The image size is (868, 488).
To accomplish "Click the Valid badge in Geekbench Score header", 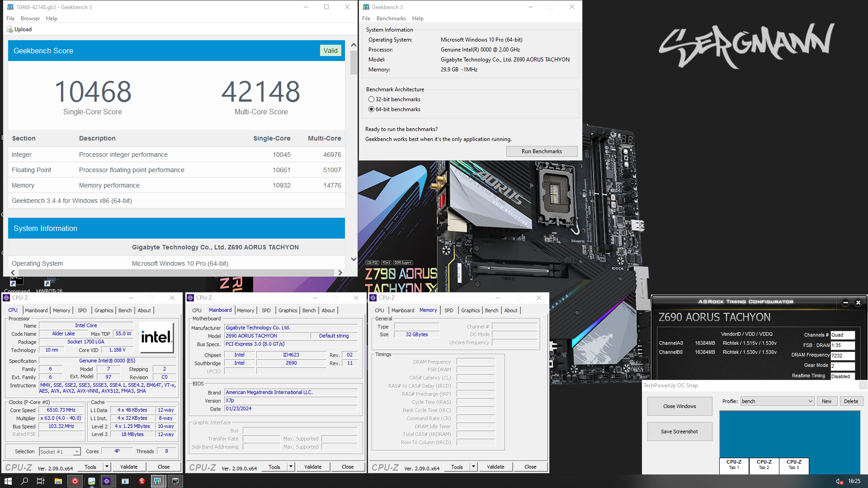I will point(330,51).
